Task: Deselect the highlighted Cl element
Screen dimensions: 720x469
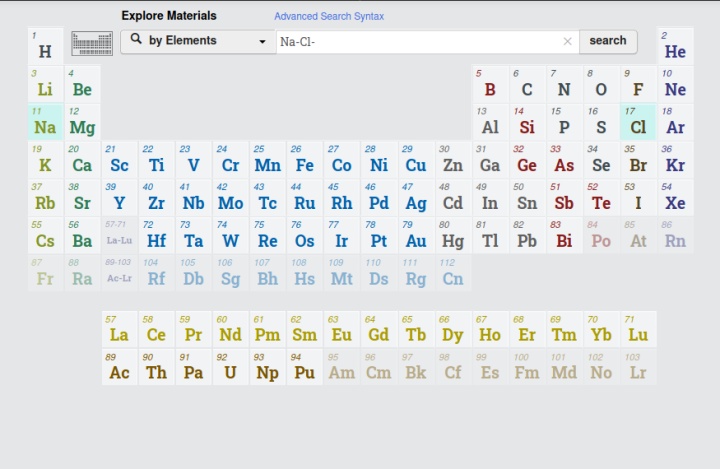Action: (x=638, y=122)
